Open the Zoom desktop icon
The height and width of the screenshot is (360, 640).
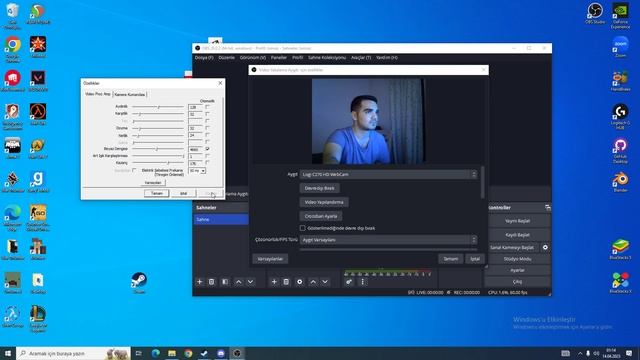pyautogui.click(x=620, y=47)
